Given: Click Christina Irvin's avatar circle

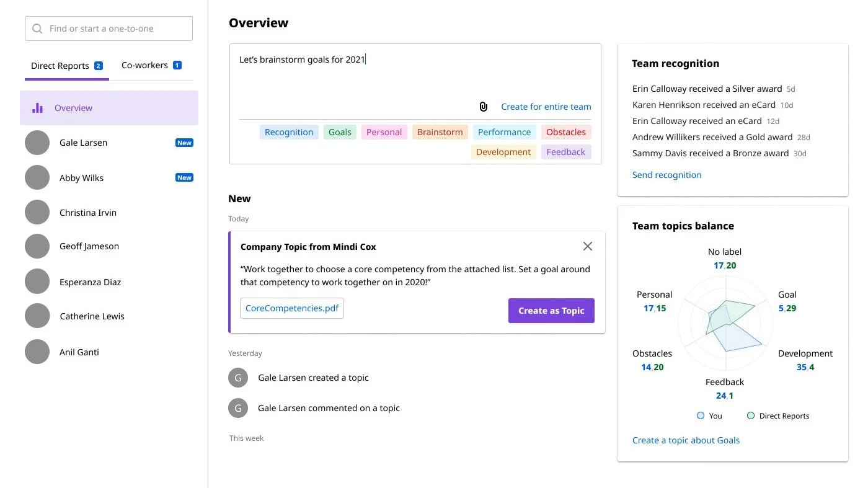Looking at the screenshot, I should pyautogui.click(x=37, y=212).
